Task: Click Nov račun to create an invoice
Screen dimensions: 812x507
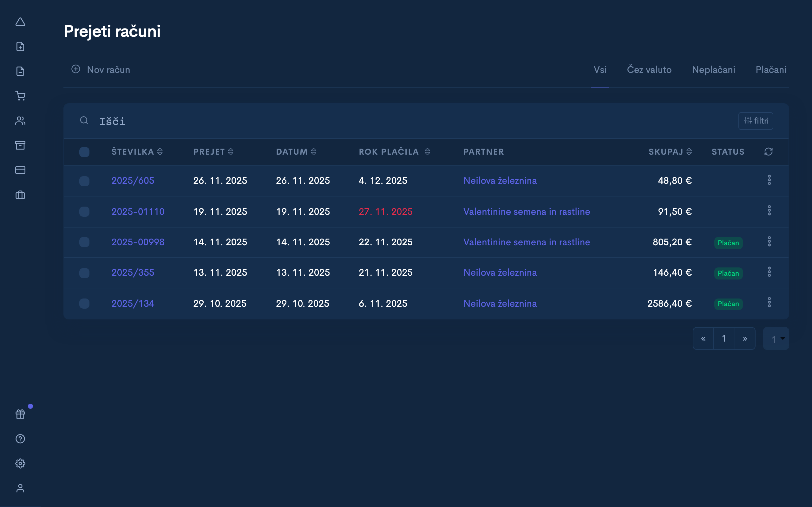Action: [x=100, y=69]
